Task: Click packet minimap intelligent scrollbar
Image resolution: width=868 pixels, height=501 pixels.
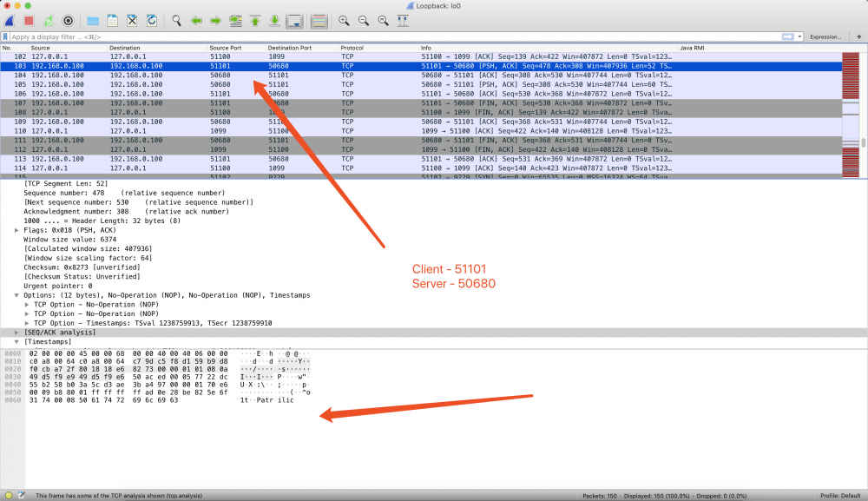Action: tap(851, 115)
